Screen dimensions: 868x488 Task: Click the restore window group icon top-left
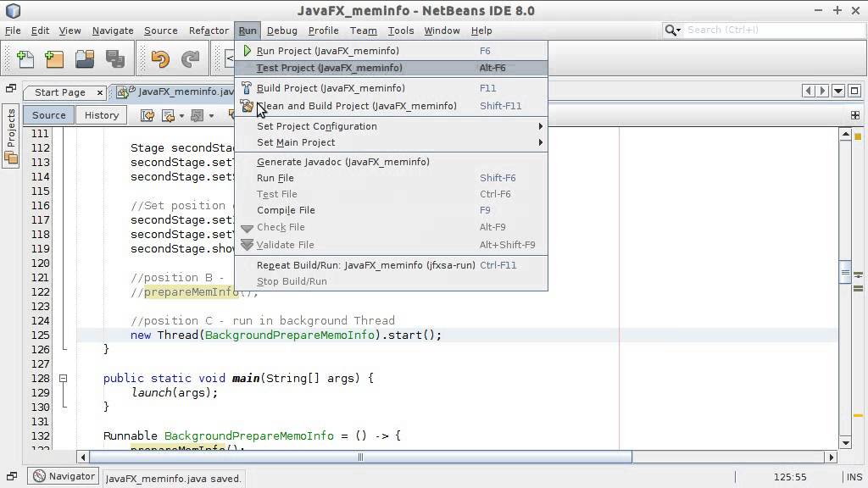(x=10, y=88)
